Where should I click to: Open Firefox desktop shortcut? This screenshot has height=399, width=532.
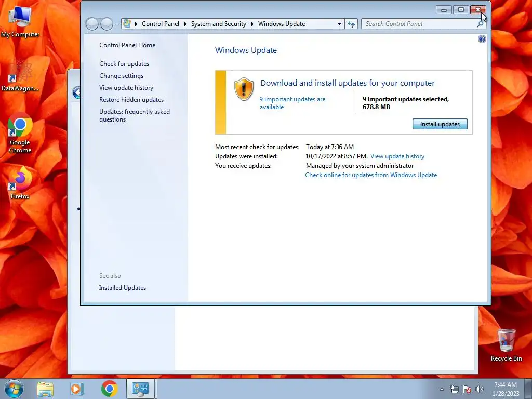20,183
